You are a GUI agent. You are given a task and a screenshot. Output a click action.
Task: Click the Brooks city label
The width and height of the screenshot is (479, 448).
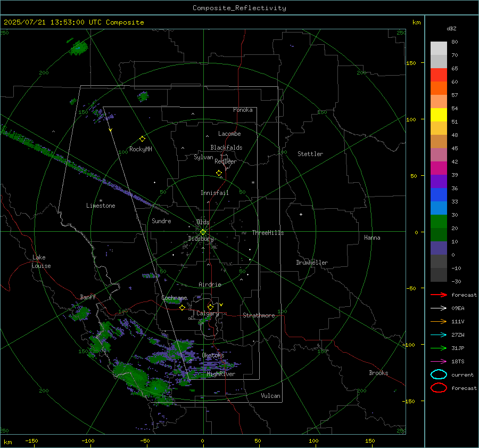point(378,373)
